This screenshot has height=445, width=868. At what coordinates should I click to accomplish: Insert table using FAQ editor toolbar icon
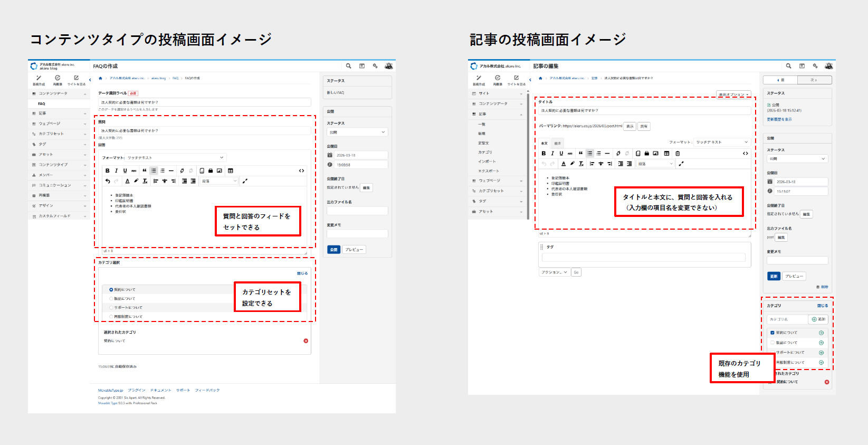tap(230, 171)
